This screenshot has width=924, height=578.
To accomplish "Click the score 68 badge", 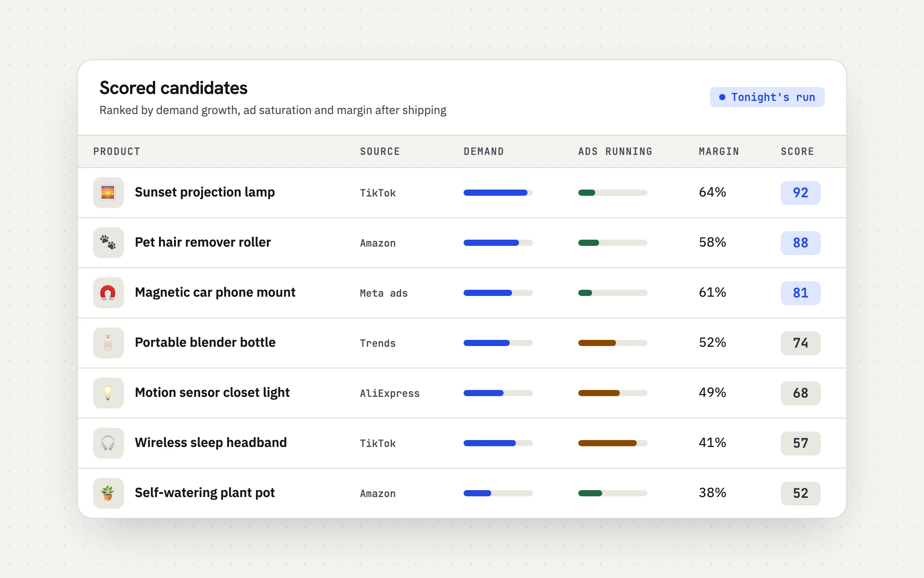I will 800,393.
